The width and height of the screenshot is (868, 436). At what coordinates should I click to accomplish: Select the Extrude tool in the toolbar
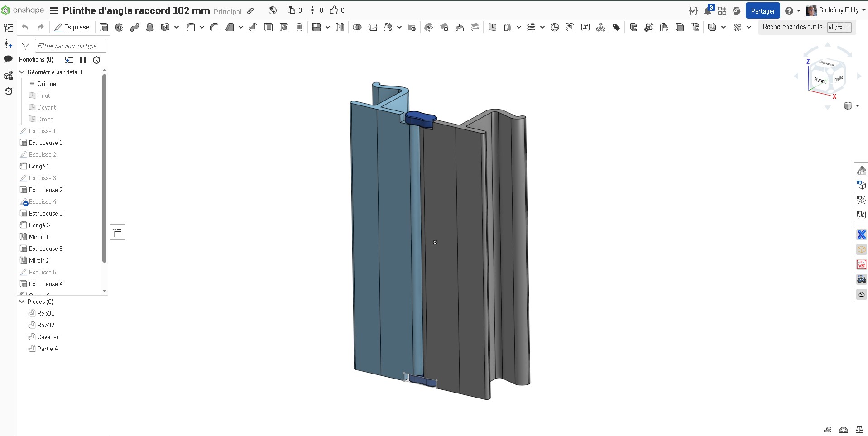(104, 27)
